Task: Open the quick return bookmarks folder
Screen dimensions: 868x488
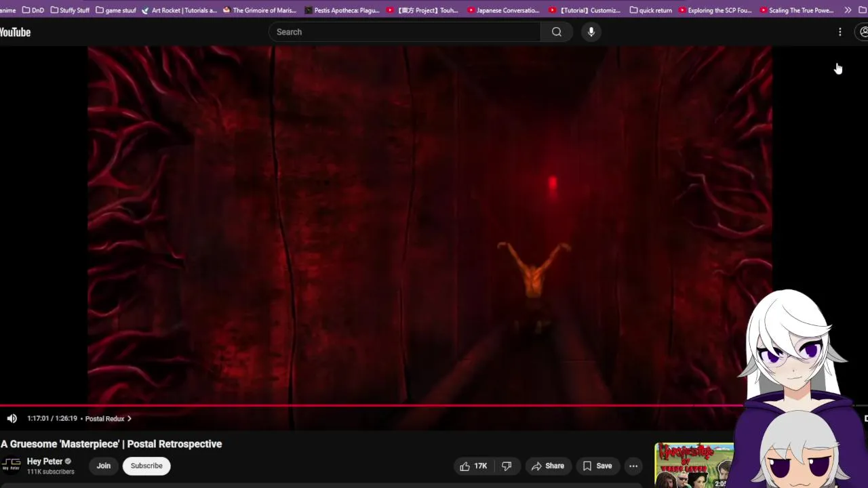Action: pos(651,10)
